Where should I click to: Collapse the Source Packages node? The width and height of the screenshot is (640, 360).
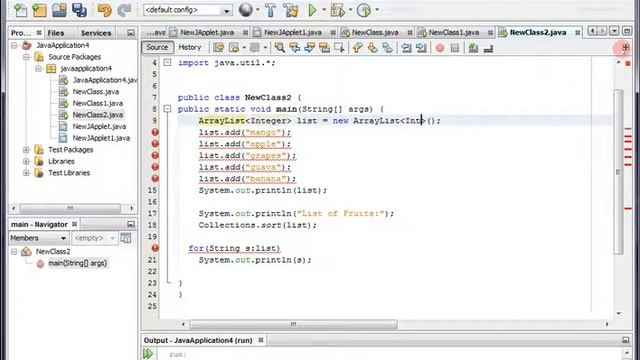point(26,57)
